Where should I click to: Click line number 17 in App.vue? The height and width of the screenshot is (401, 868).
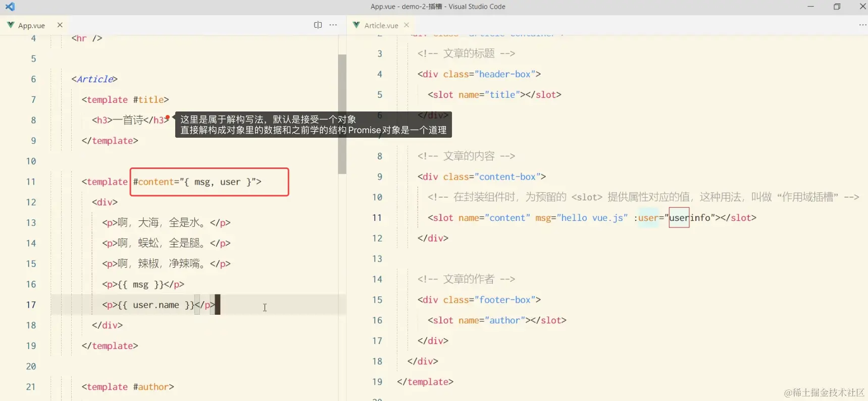(x=31, y=305)
